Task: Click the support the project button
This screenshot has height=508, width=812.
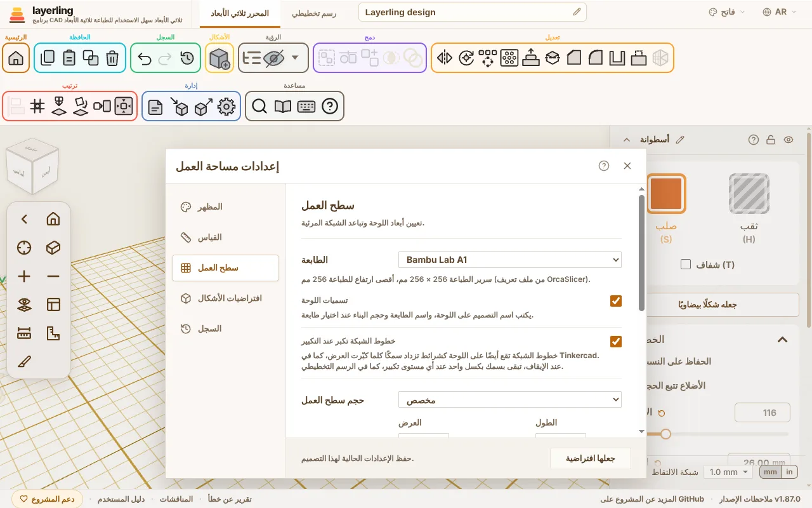Action: pyautogui.click(x=48, y=499)
